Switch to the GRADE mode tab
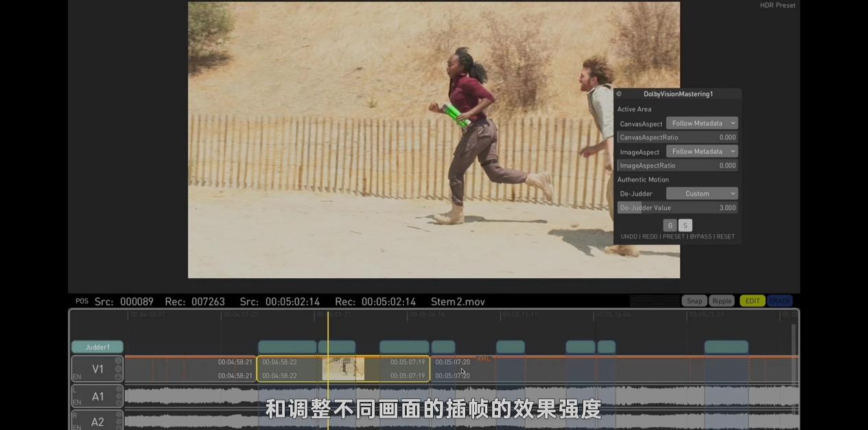Screen dimensions: 868x430 pyautogui.click(x=779, y=301)
